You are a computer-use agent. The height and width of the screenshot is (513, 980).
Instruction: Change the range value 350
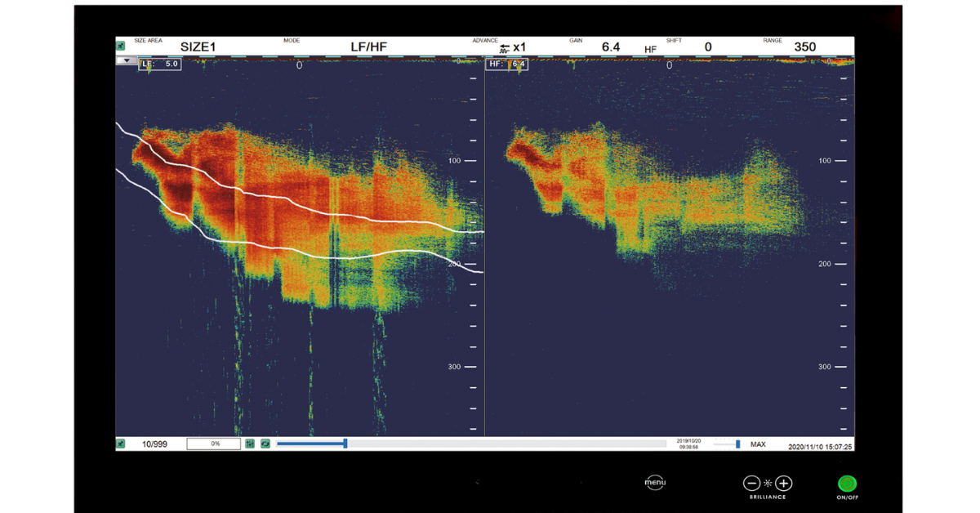pyautogui.click(x=804, y=47)
